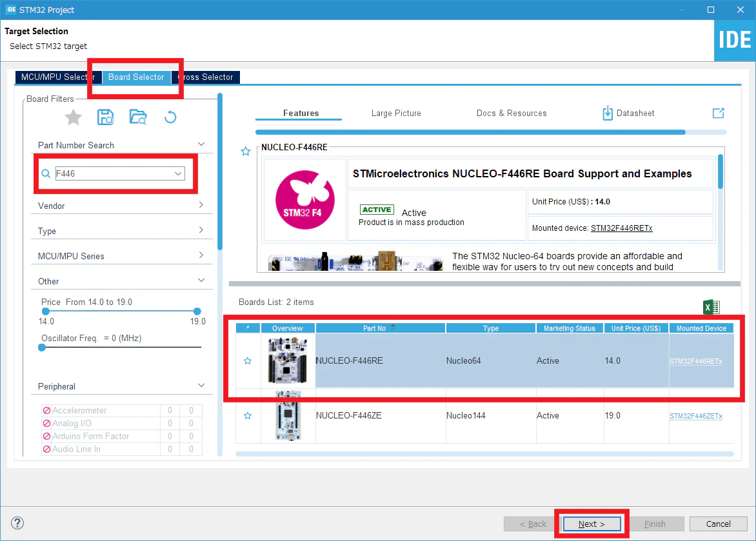
Task: Sort boards by Marketing Status column
Action: click(x=570, y=328)
